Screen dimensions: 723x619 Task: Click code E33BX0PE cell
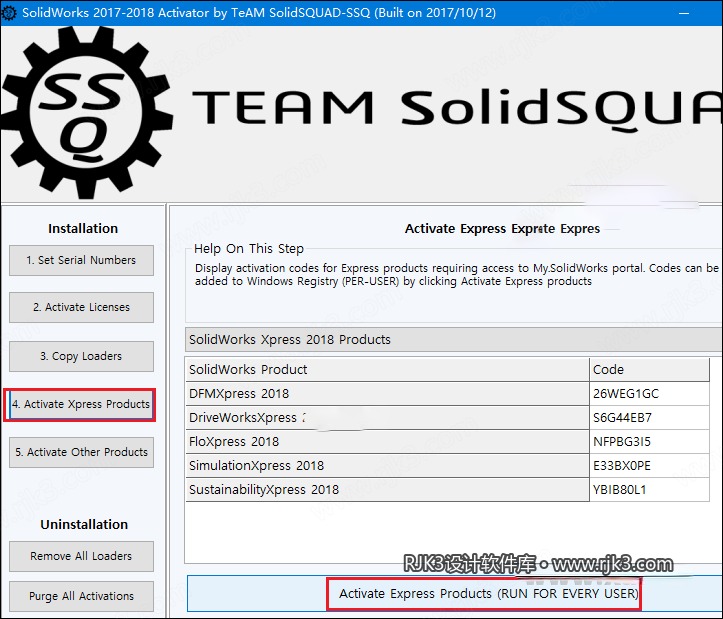coord(649,465)
